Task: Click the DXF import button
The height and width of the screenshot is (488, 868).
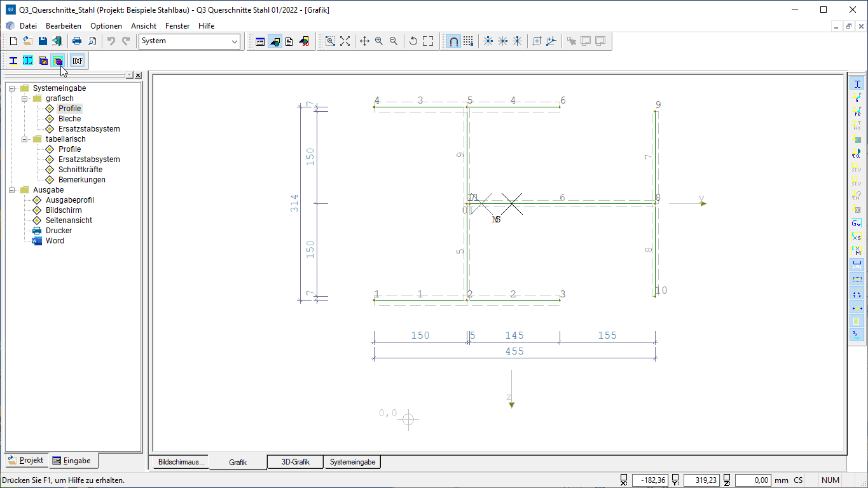Action: (78, 60)
